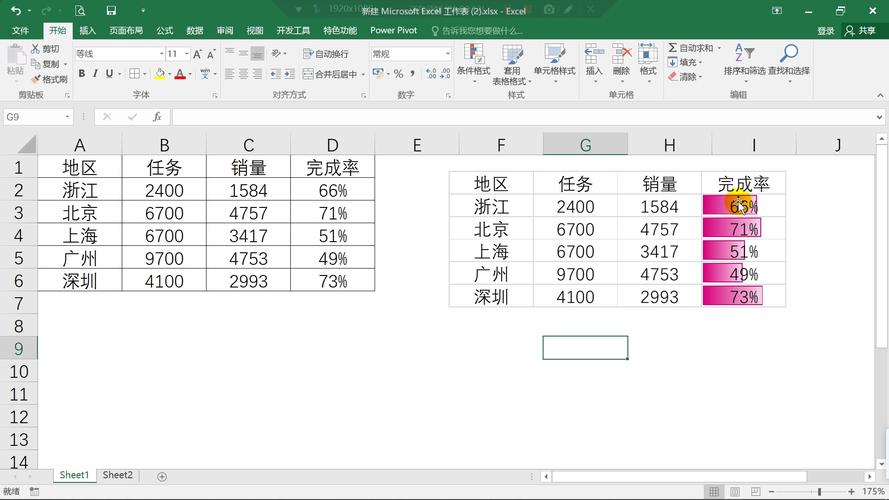Open the font name combo box (等线)
This screenshot has height=500, width=889.
click(120, 54)
